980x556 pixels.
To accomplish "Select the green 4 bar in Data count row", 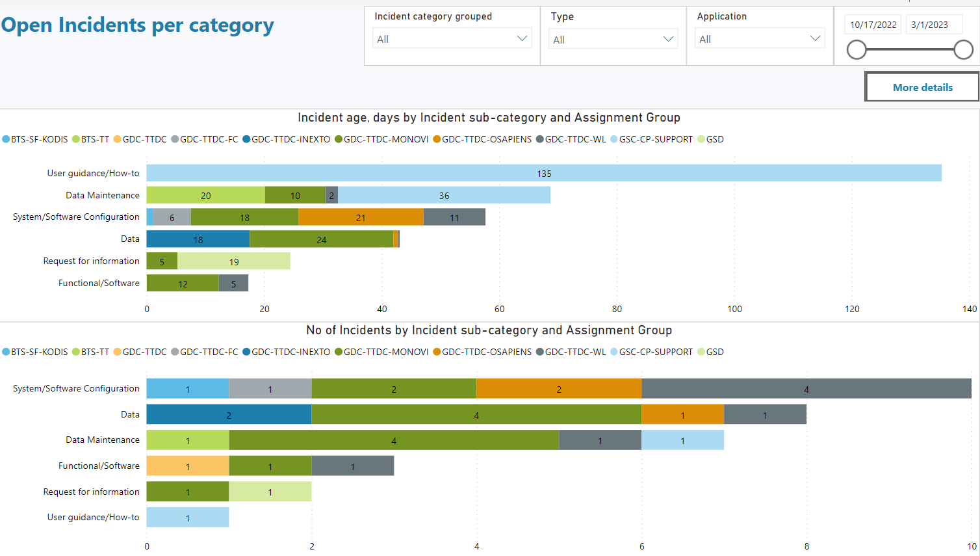I will 476,414.
